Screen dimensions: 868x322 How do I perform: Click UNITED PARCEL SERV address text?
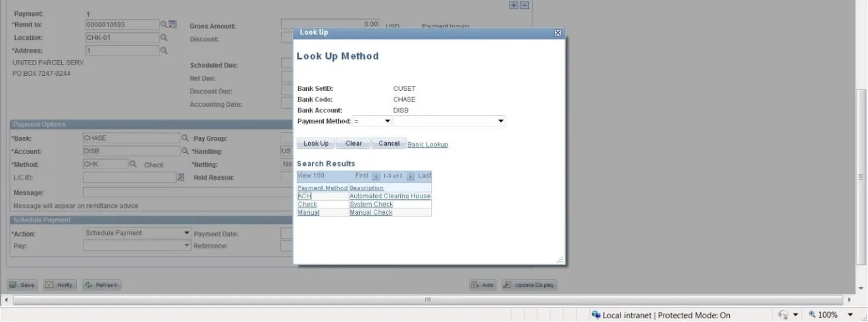(48, 63)
